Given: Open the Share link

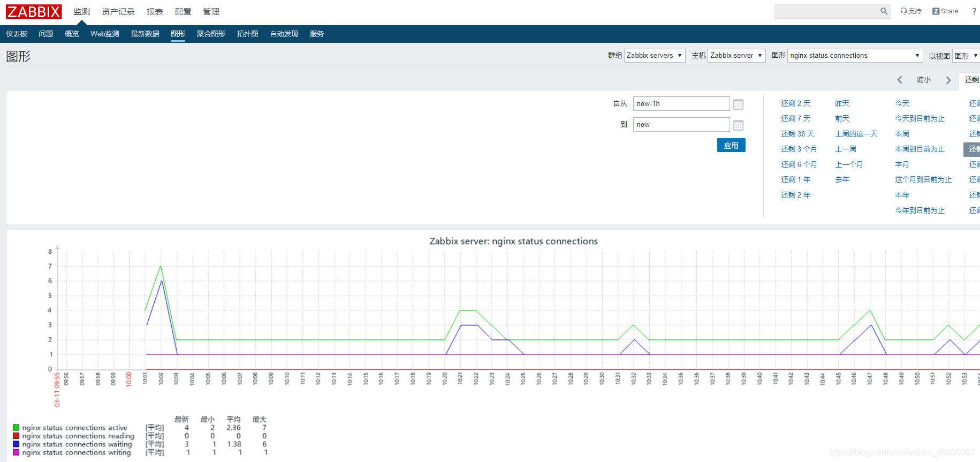Looking at the screenshot, I should coord(945,11).
